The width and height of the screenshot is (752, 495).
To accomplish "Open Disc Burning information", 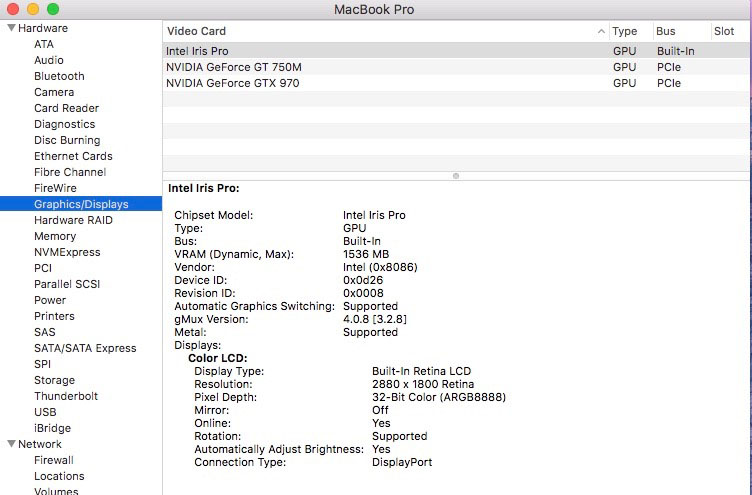I will tap(67, 140).
